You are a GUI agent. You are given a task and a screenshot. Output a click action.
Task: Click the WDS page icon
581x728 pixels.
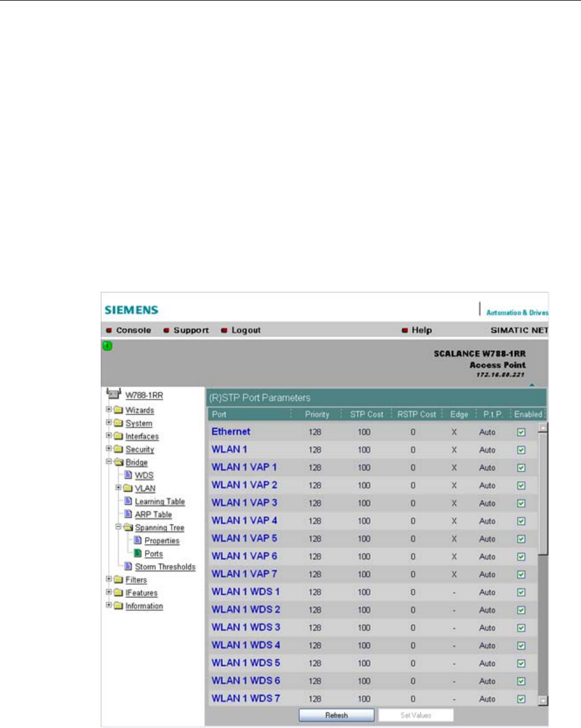[x=129, y=475]
